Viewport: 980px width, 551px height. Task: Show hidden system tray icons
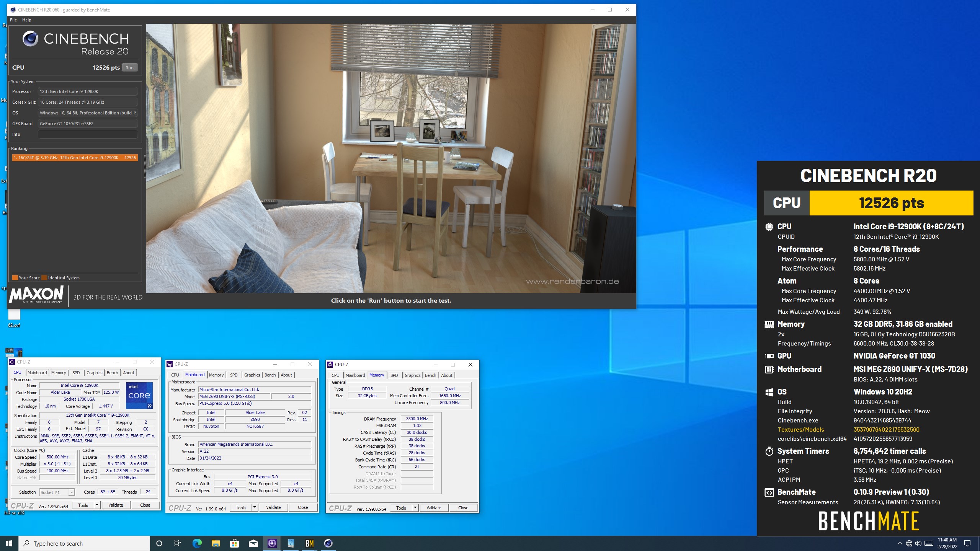pyautogui.click(x=900, y=543)
